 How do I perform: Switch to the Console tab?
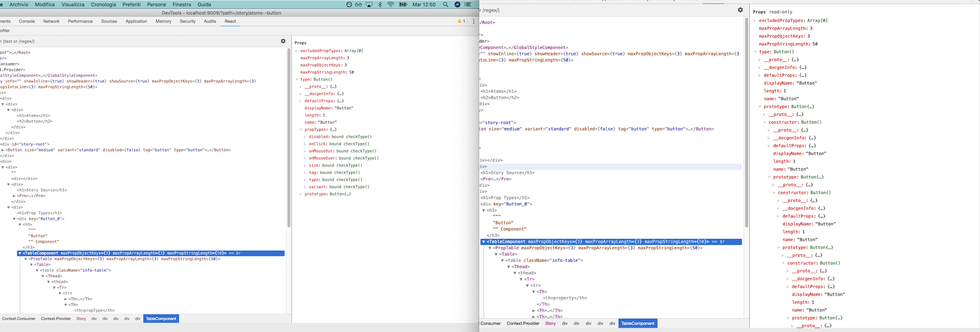click(27, 21)
